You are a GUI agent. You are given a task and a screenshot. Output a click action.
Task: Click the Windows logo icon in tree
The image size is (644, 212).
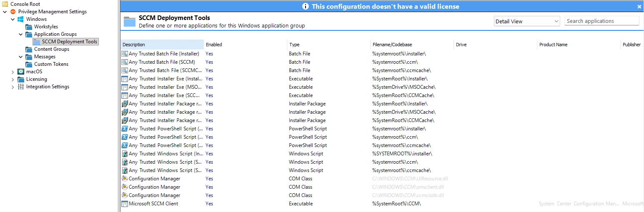[x=21, y=19]
